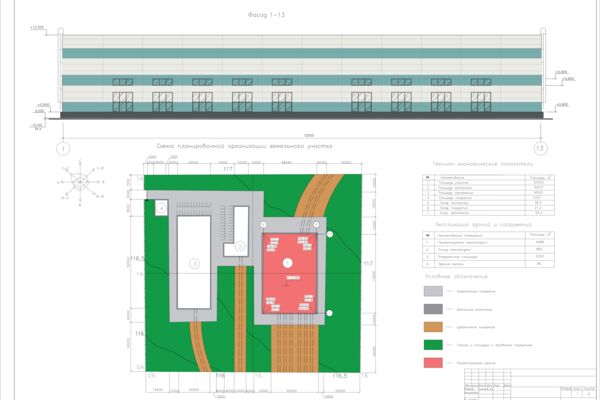Select building number 2 marker on plan
Screen dimensions: 600x400
click(x=240, y=246)
